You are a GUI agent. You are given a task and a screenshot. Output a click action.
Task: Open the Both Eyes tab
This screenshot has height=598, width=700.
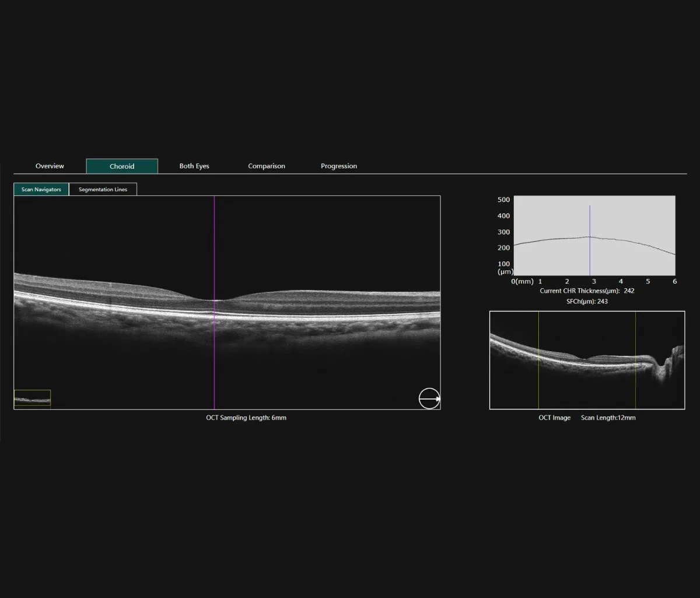pos(194,166)
